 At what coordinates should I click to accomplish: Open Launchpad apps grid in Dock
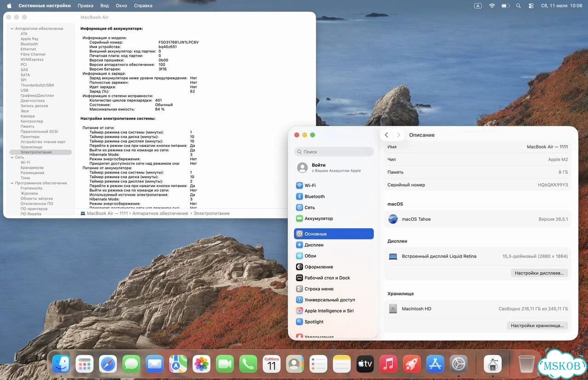[85, 364]
